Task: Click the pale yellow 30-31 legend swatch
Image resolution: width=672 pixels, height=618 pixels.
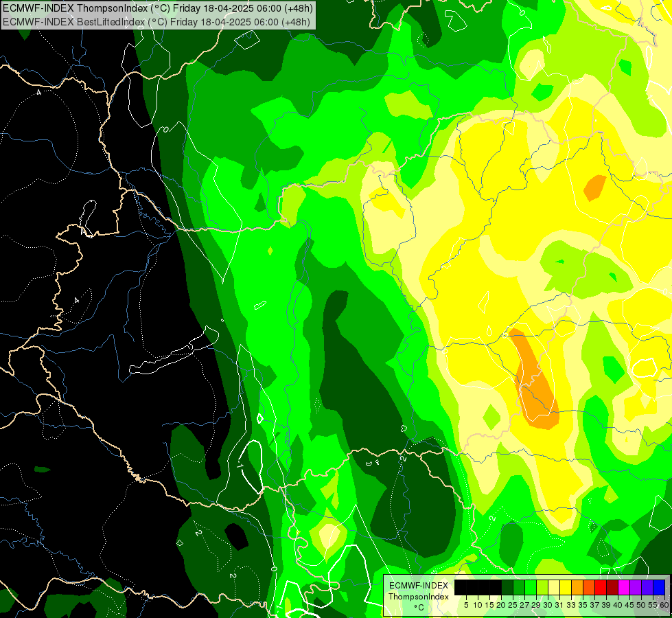Action: [554, 587]
